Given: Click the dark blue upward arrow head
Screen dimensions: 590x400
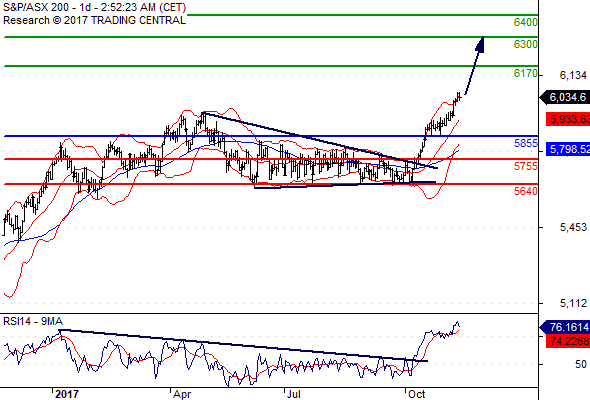Looking at the screenshot, I should pyautogui.click(x=480, y=44).
